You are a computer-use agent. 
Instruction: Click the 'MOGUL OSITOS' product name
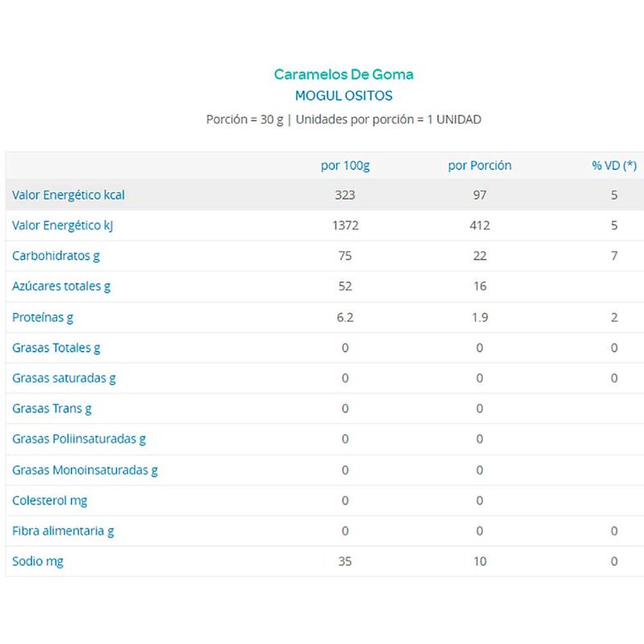(x=344, y=96)
